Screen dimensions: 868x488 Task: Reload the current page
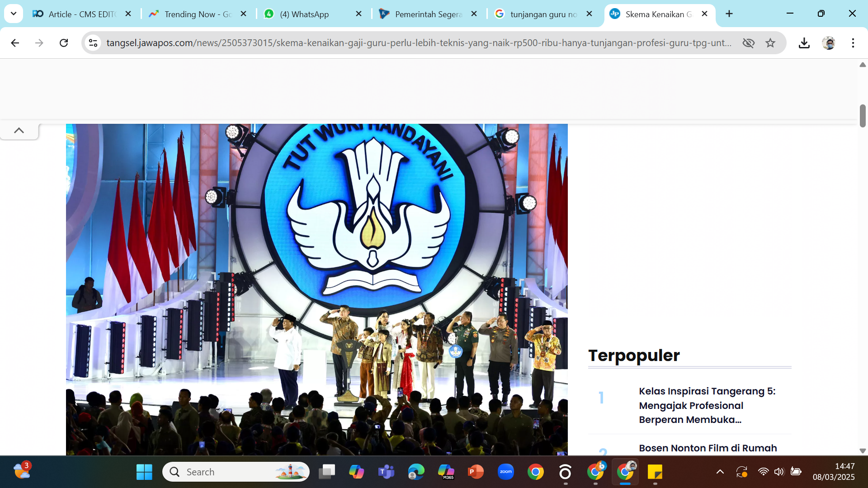[64, 43]
